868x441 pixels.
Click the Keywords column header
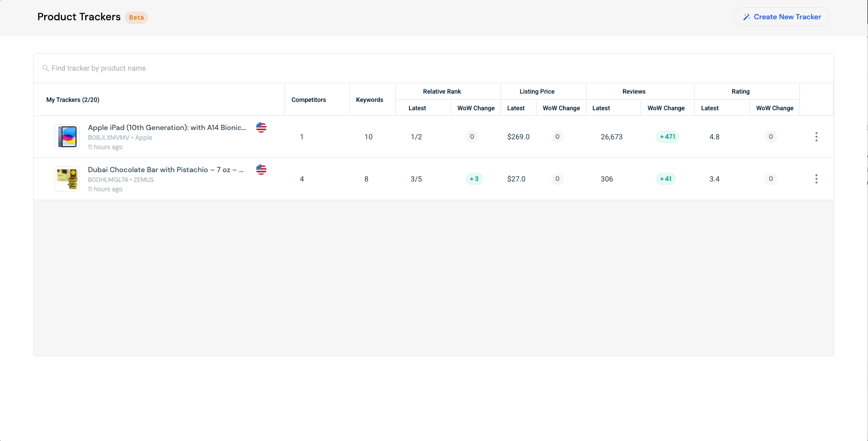pyautogui.click(x=369, y=100)
